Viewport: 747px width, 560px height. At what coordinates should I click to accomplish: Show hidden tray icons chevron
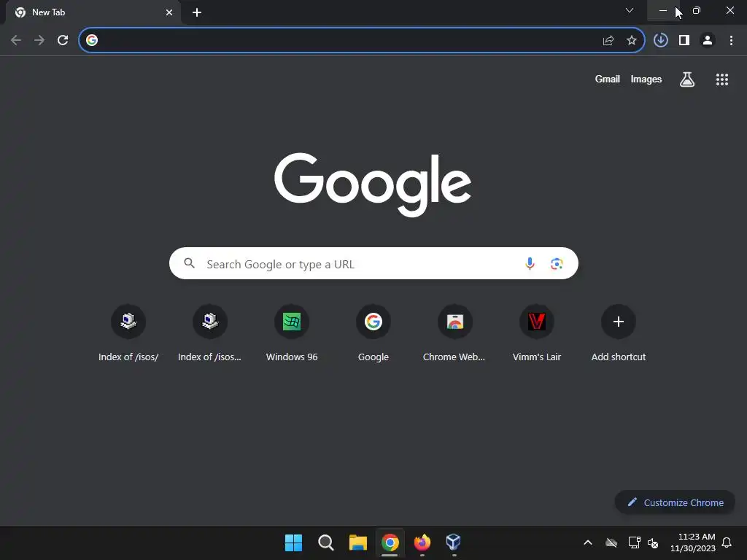588,542
